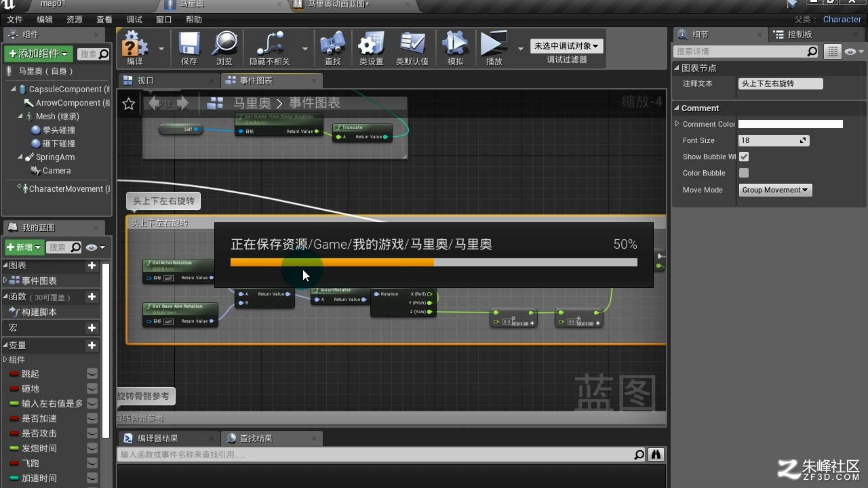Toggle the eye visibility for variable 是否攻击
868x488 pixels.
coord(92,434)
